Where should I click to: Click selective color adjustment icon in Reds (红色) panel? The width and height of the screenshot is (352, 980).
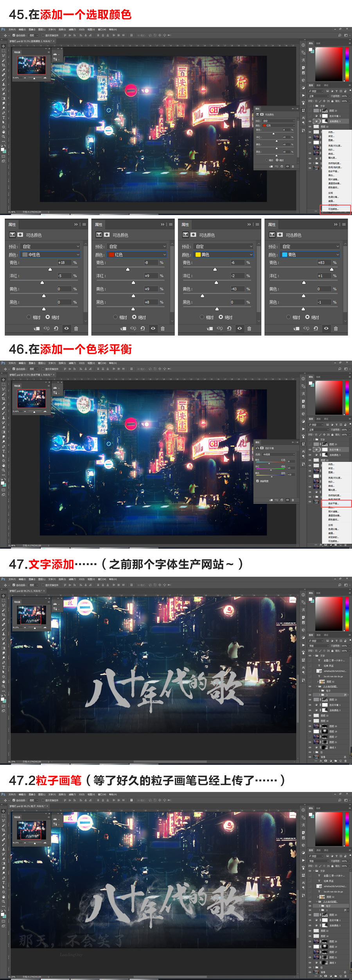coord(99,235)
